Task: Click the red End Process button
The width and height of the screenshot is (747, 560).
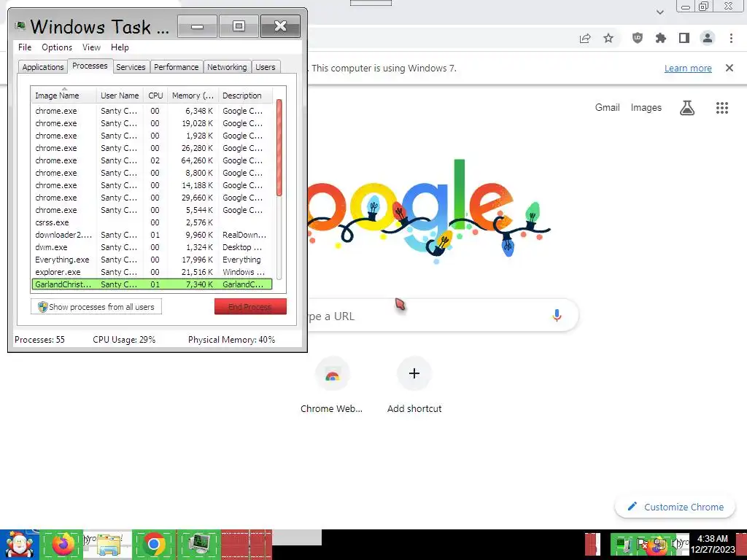Action: coord(250,307)
